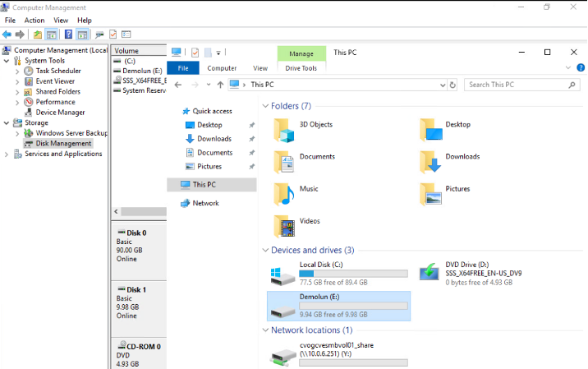The width and height of the screenshot is (588, 369).
Task: Click the Forward arrow in Computer Management toolbar
Action: point(20,35)
